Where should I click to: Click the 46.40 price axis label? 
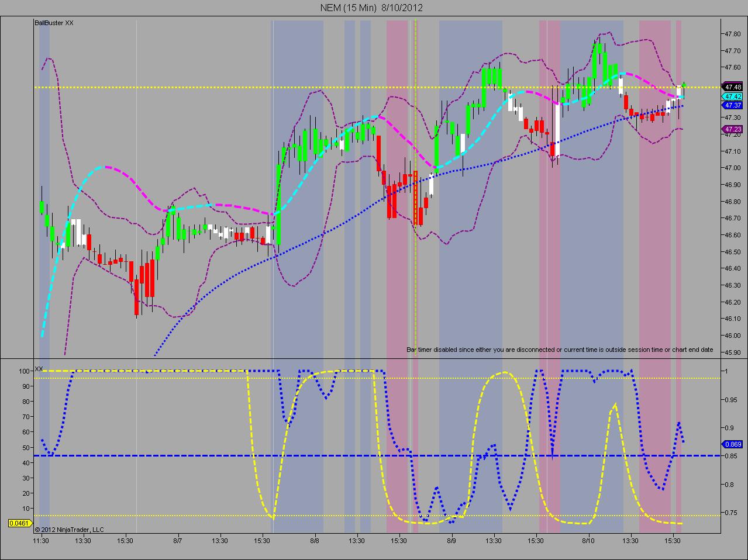coord(733,269)
